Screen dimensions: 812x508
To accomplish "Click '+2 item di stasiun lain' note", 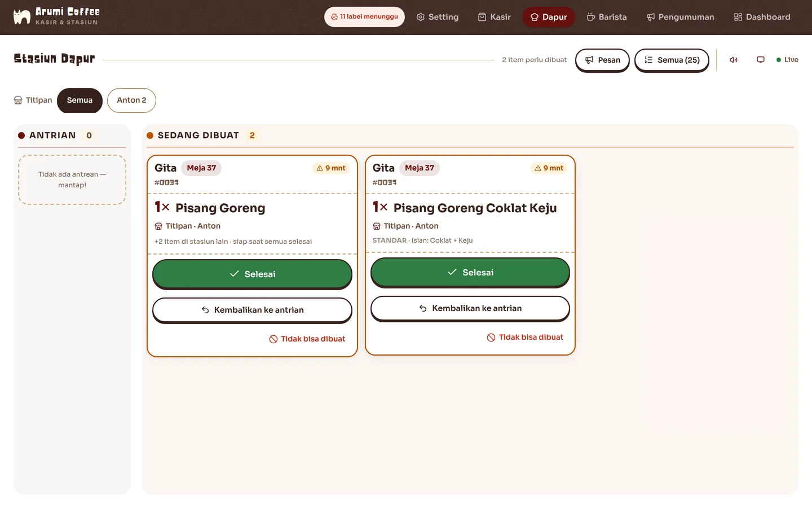I will (233, 242).
